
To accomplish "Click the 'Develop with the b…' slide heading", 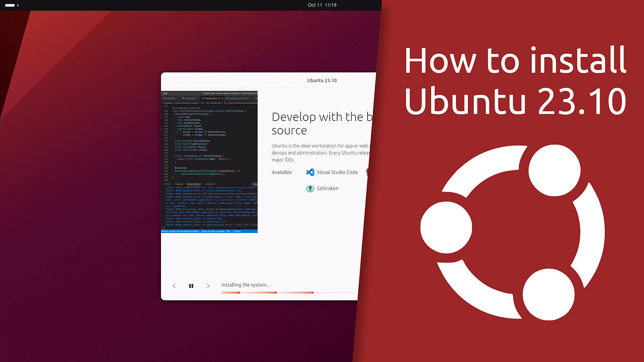I will click(322, 123).
